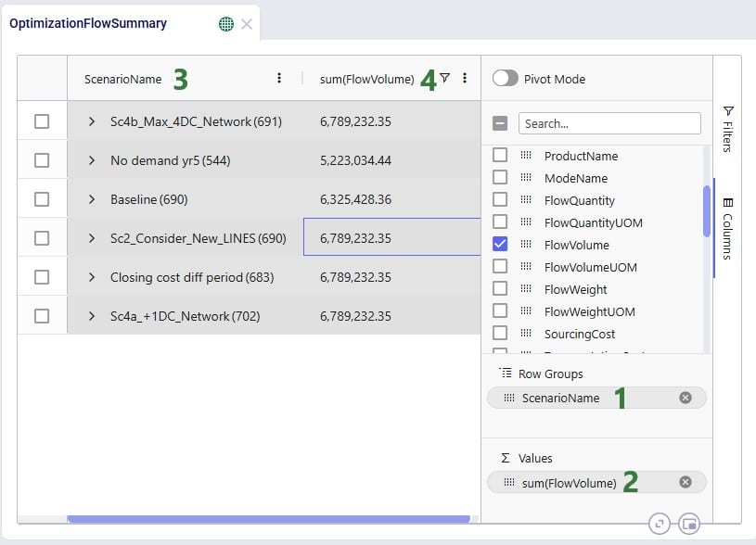The height and width of the screenshot is (545, 756).
Task: Select the Sc4b_Max_4DC_Network row checkbox
Action: [42, 121]
